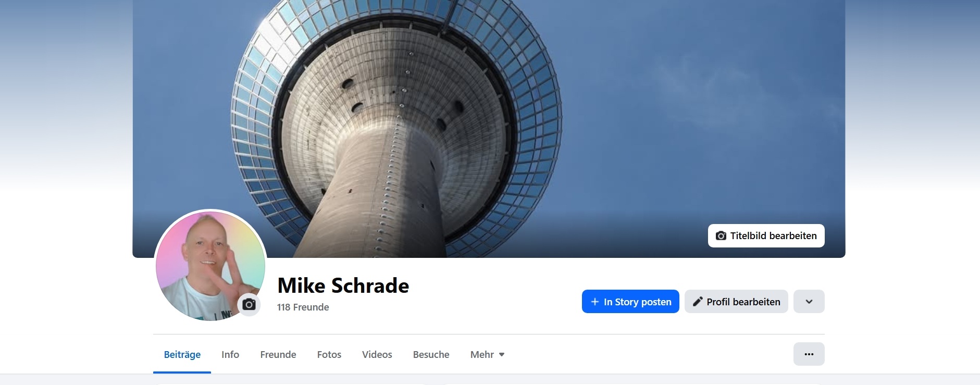Click the Titelbild bearbeiten button

(x=766, y=236)
